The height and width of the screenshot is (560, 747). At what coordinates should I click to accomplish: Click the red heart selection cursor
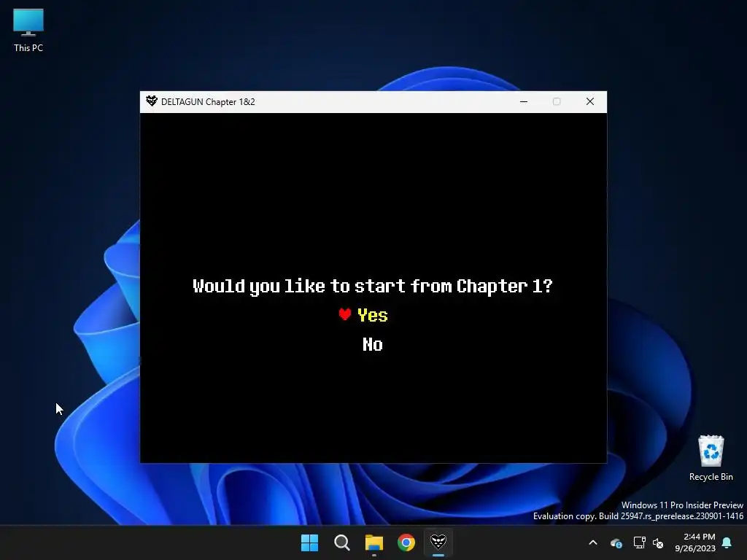pyautogui.click(x=345, y=314)
